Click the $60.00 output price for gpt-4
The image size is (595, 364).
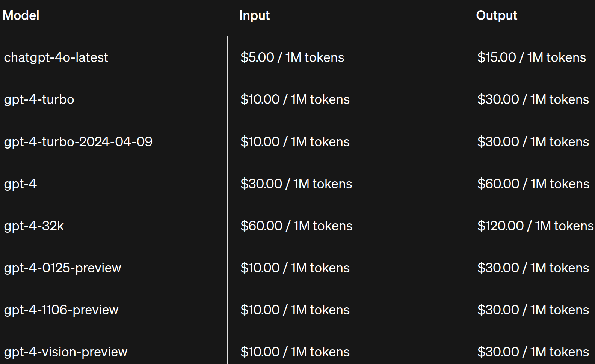point(533,184)
